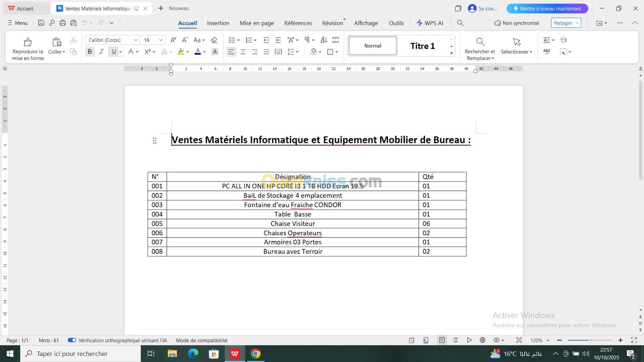The width and height of the screenshot is (644, 362).
Task: Click the Partager button
Action: pos(566,23)
